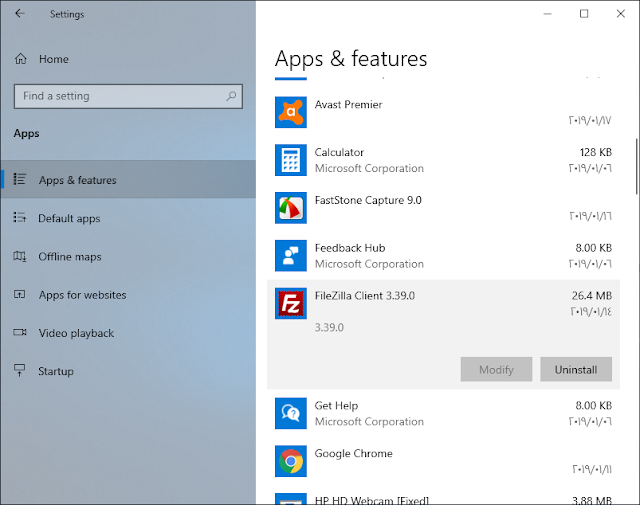Select Google Chrome entry name

(x=353, y=453)
